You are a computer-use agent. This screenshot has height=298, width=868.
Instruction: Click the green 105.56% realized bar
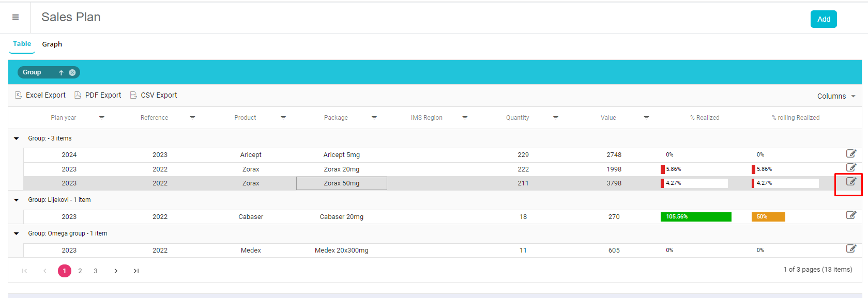(695, 217)
